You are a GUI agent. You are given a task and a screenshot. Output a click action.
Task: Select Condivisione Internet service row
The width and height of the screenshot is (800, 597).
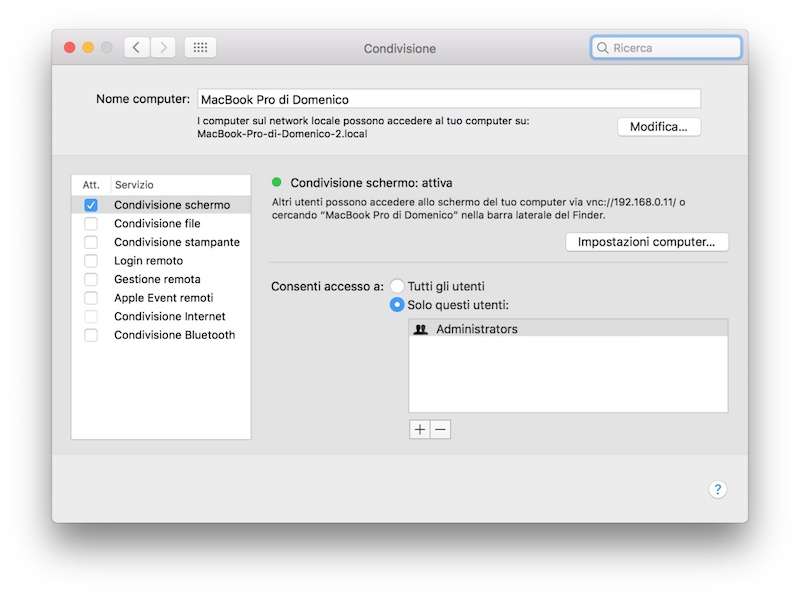tap(161, 316)
